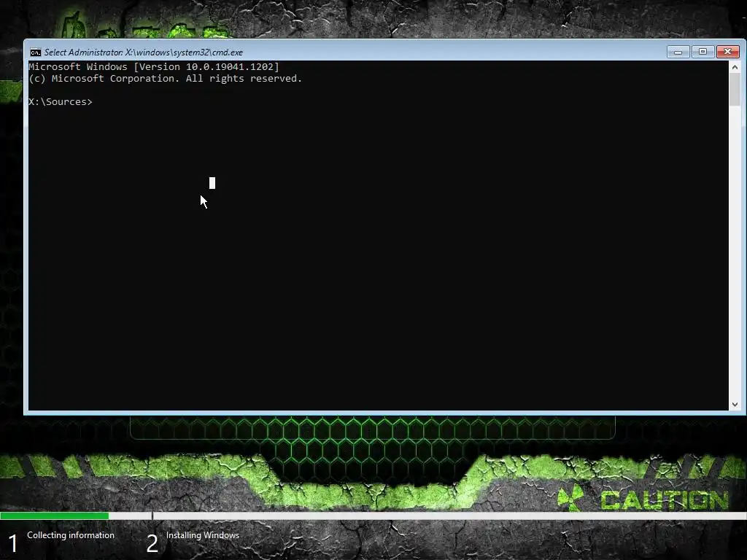The image size is (747, 560).
Task: Click the Microsoft Windows version line
Action: (x=154, y=66)
